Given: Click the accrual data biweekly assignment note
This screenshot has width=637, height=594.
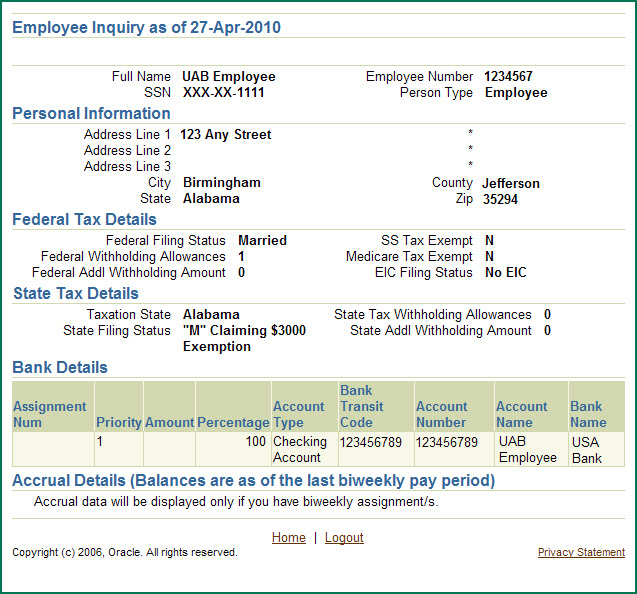Looking at the screenshot, I should click(x=236, y=502).
